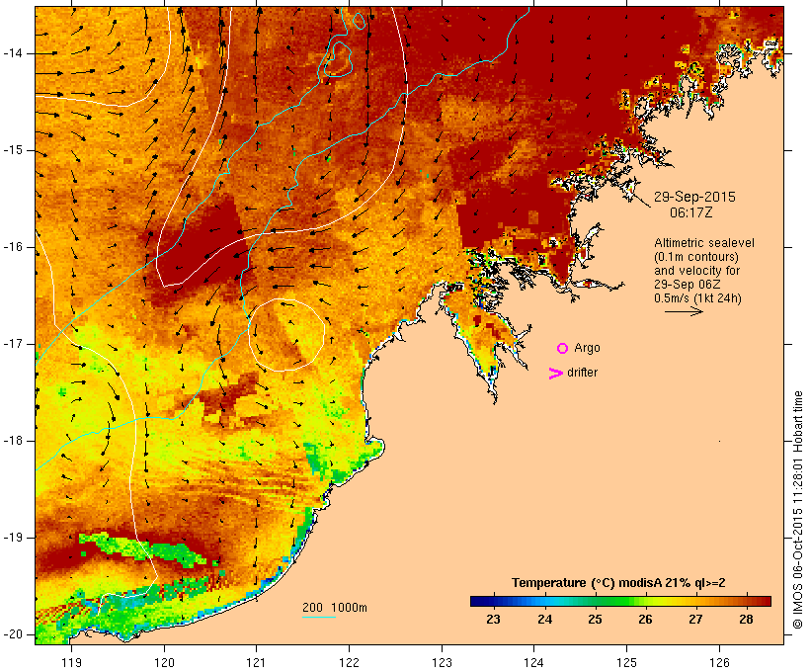
Task: Click the 'Temperature (°C) modisA 21% ql>=2' title
Action: [618, 583]
